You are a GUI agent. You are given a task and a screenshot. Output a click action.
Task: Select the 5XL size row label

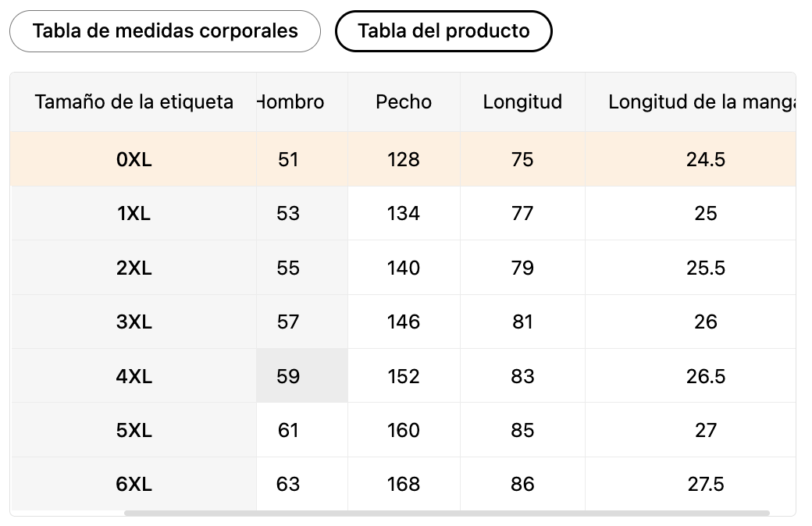(x=134, y=430)
